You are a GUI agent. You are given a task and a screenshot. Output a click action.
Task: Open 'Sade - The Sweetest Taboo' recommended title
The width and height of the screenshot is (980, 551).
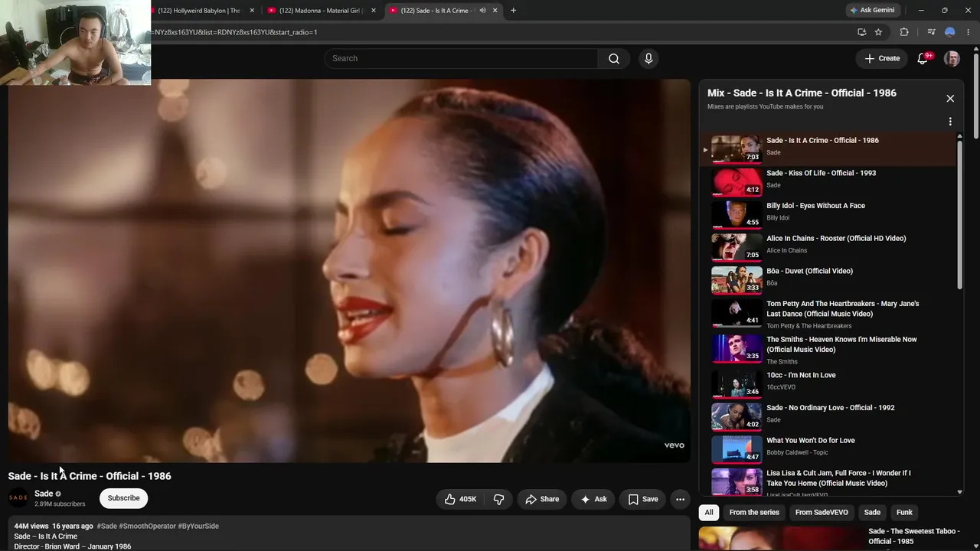point(913,536)
